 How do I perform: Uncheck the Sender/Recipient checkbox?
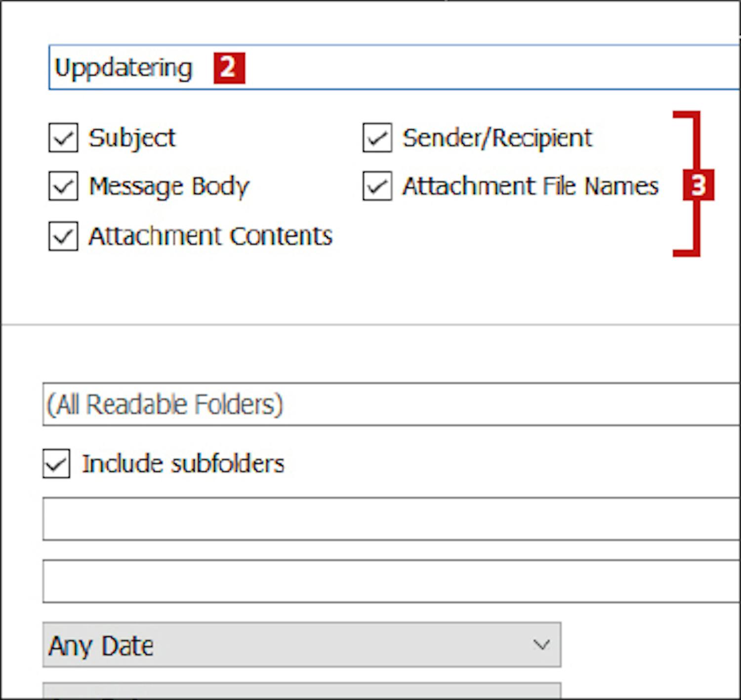(x=377, y=138)
